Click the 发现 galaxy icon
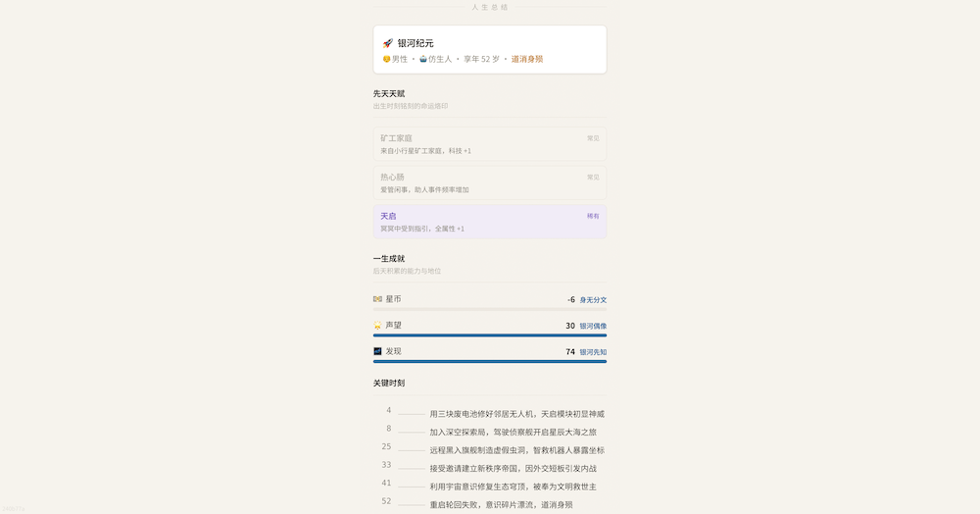 click(x=377, y=351)
